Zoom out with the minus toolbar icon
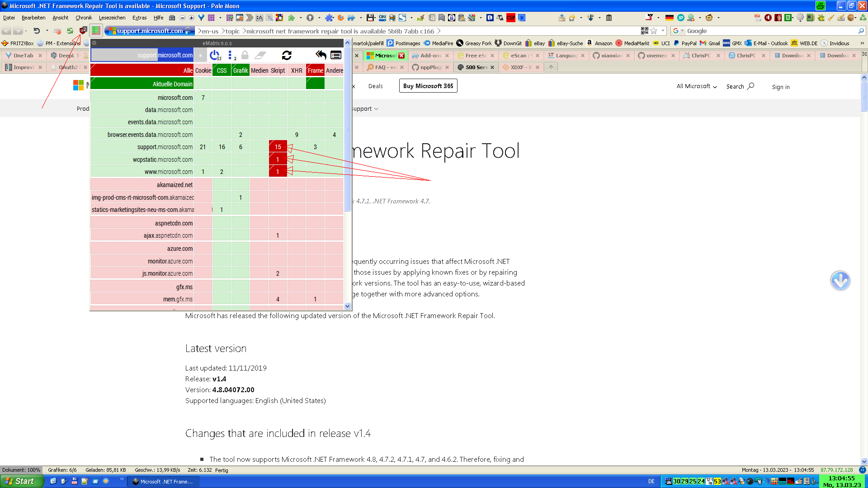This screenshot has height=488, width=868. pos(182,18)
